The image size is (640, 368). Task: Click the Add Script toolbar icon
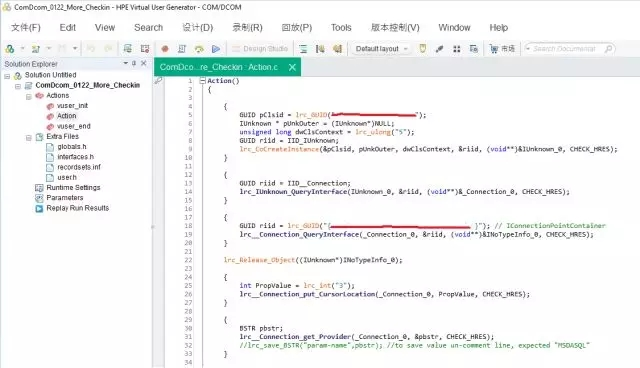pyautogui.click(x=36, y=49)
